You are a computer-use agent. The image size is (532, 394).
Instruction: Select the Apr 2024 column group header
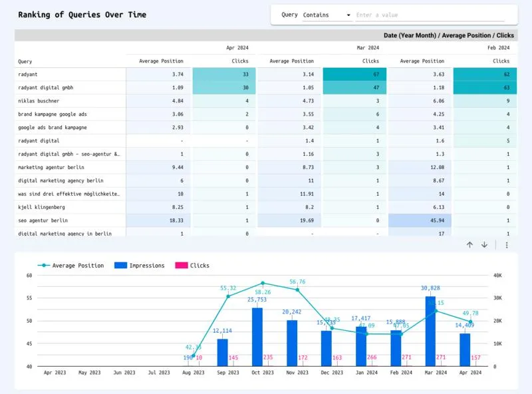(237, 48)
